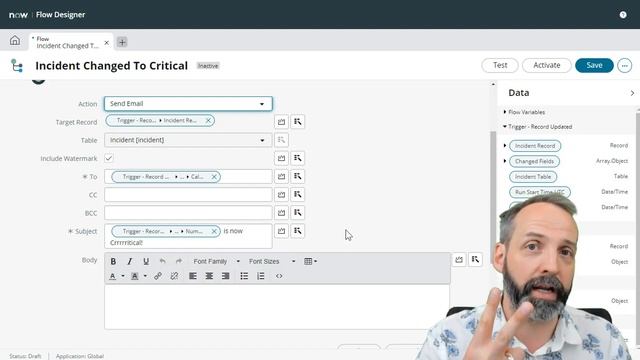Viewport: 640px width, 360px height.
Task: Click the Activate button
Action: [x=547, y=65]
